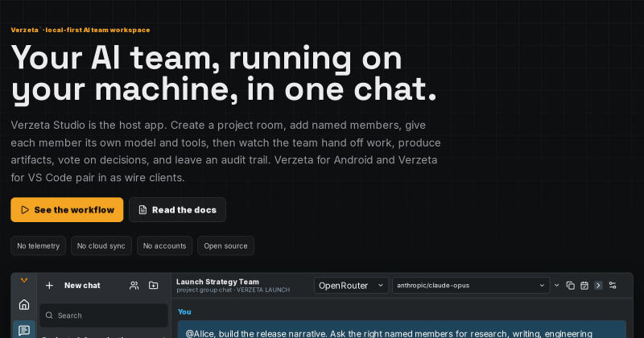Open the chat icon in sidebar
The height and width of the screenshot is (338, 644).
click(x=24, y=330)
